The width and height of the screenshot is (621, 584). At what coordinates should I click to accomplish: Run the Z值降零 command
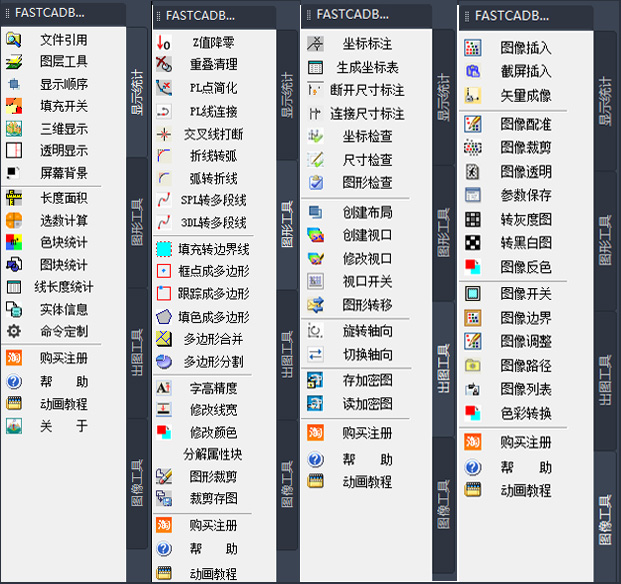[x=211, y=42]
